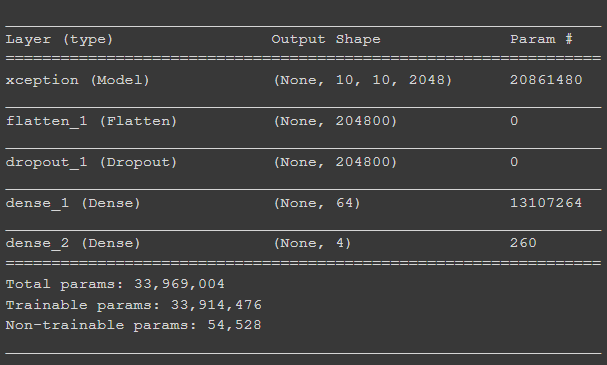The image size is (607, 365).
Task: Click the 'Layer (type)' column header
Action: (59, 39)
